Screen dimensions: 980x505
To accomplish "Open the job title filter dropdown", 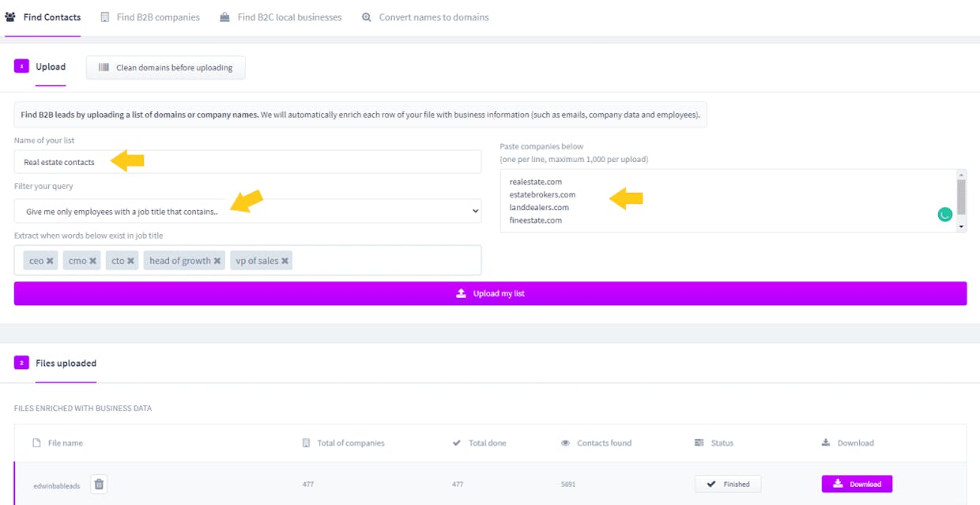I will [247, 211].
